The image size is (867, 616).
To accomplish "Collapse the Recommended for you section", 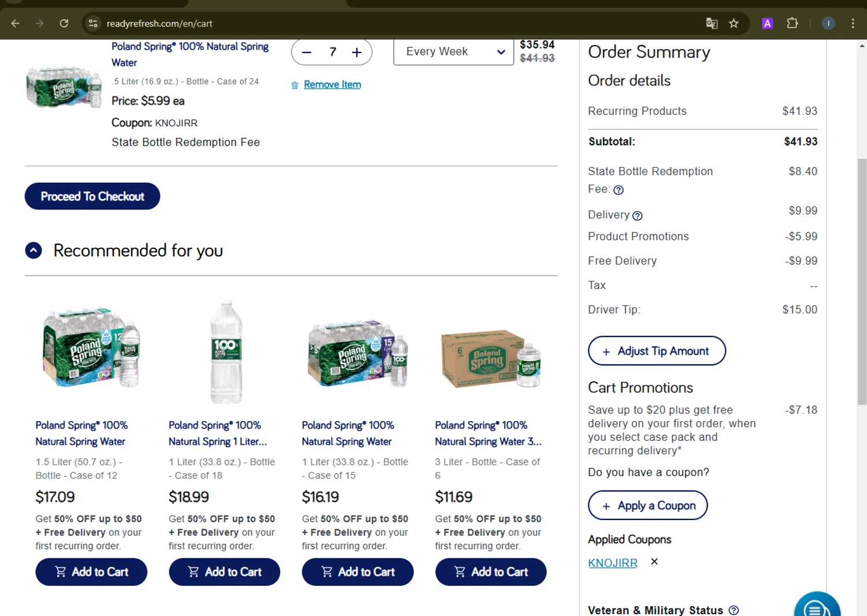I will click(34, 250).
